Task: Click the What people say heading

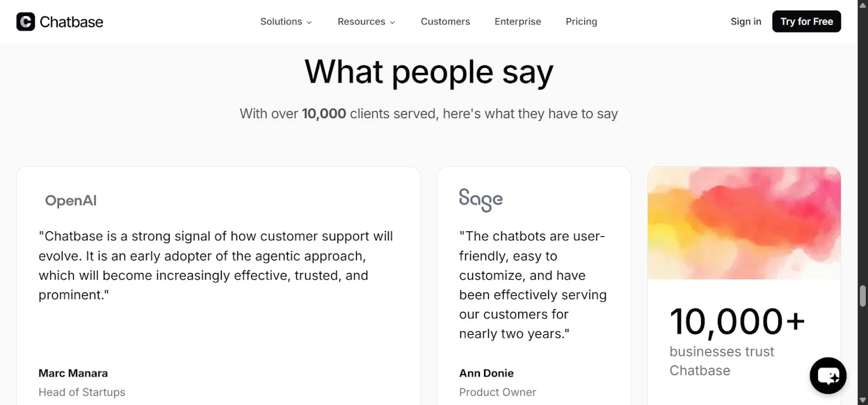Action: [429, 72]
